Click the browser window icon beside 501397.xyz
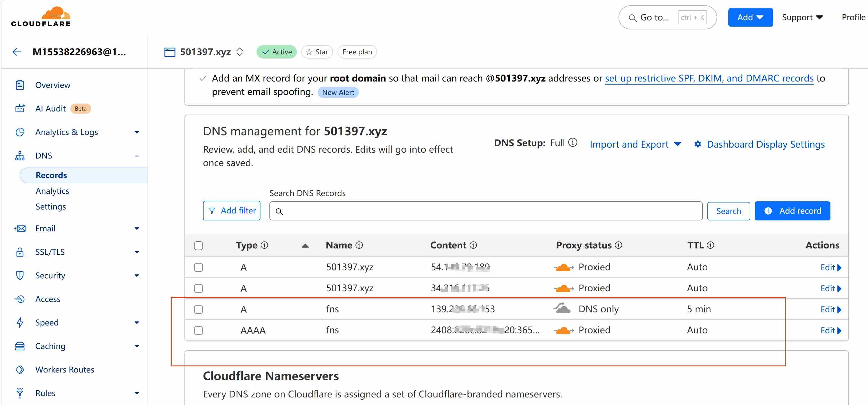This screenshot has width=868, height=405. pos(170,52)
